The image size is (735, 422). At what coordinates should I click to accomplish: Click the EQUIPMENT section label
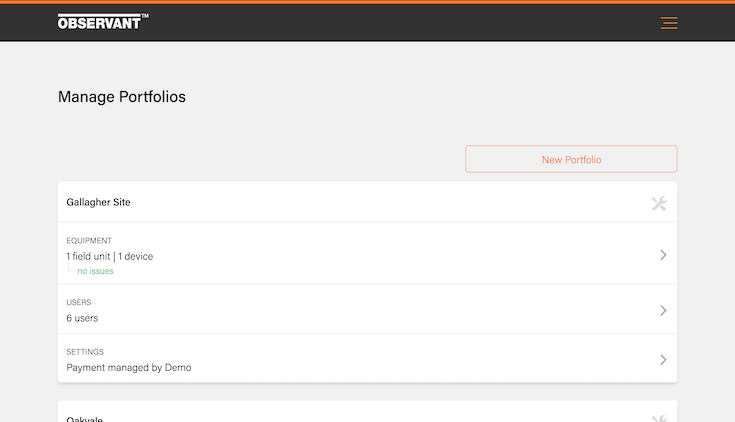click(x=89, y=241)
